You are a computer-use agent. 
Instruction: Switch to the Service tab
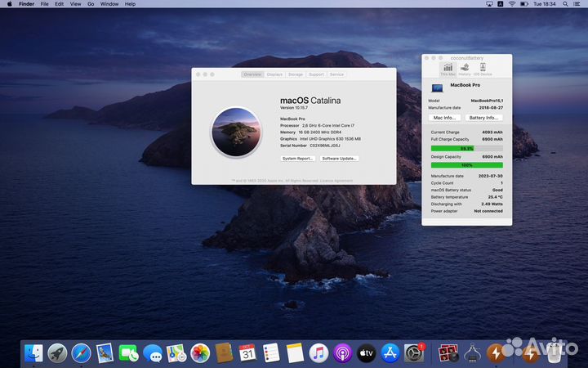tap(336, 74)
